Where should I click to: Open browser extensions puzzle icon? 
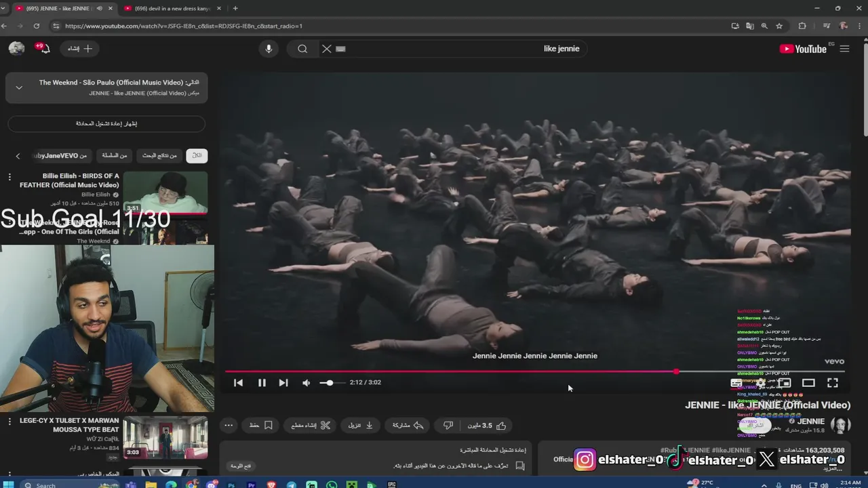pos(802,26)
